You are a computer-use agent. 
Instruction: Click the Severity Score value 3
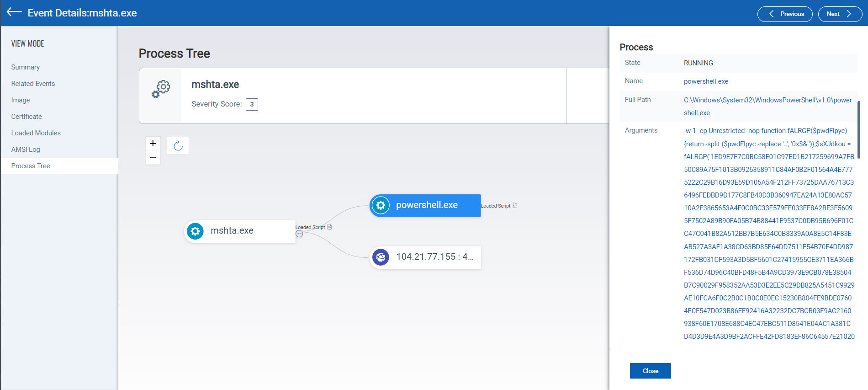[252, 104]
